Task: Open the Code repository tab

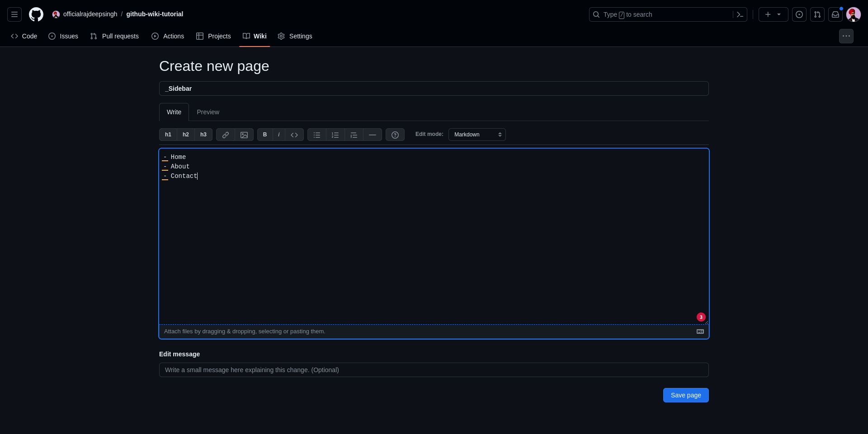Action: tap(24, 36)
